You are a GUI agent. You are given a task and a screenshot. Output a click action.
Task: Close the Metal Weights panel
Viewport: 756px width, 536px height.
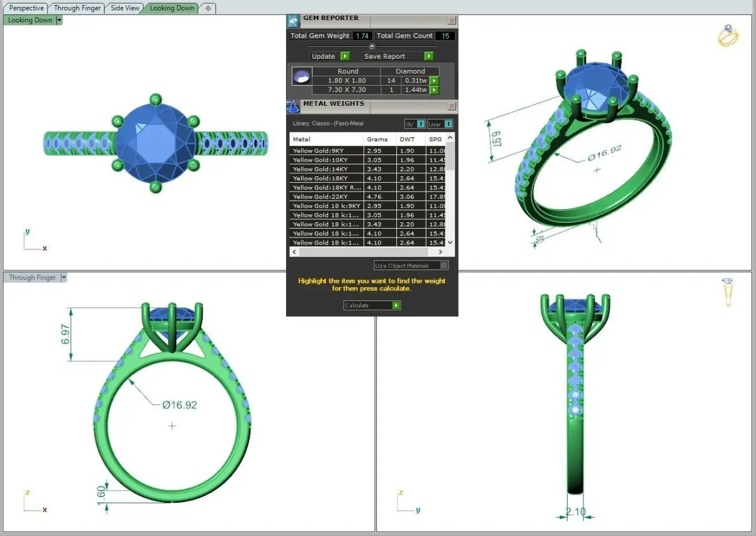[x=452, y=106]
